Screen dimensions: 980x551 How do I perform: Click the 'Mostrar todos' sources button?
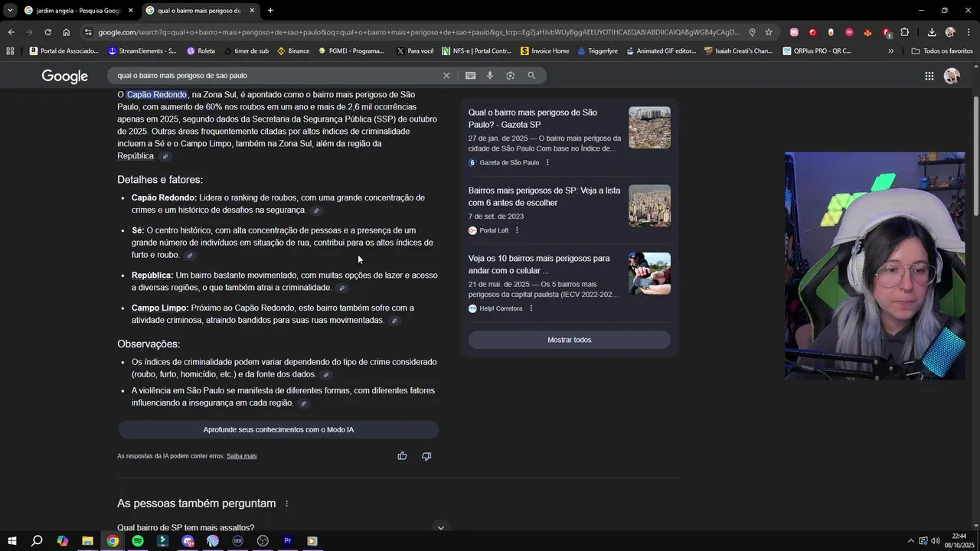click(569, 340)
